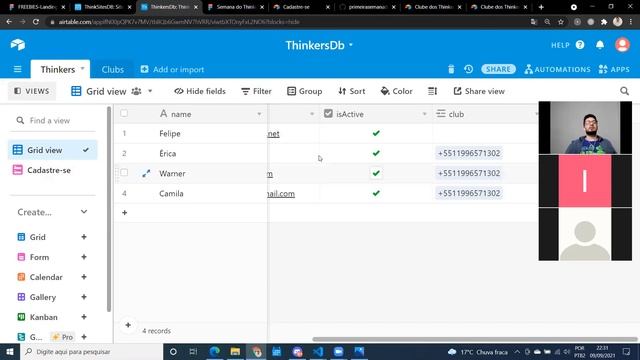Click Érica's club phone number tag
This screenshot has width=640, height=360.
(x=469, y=153)
